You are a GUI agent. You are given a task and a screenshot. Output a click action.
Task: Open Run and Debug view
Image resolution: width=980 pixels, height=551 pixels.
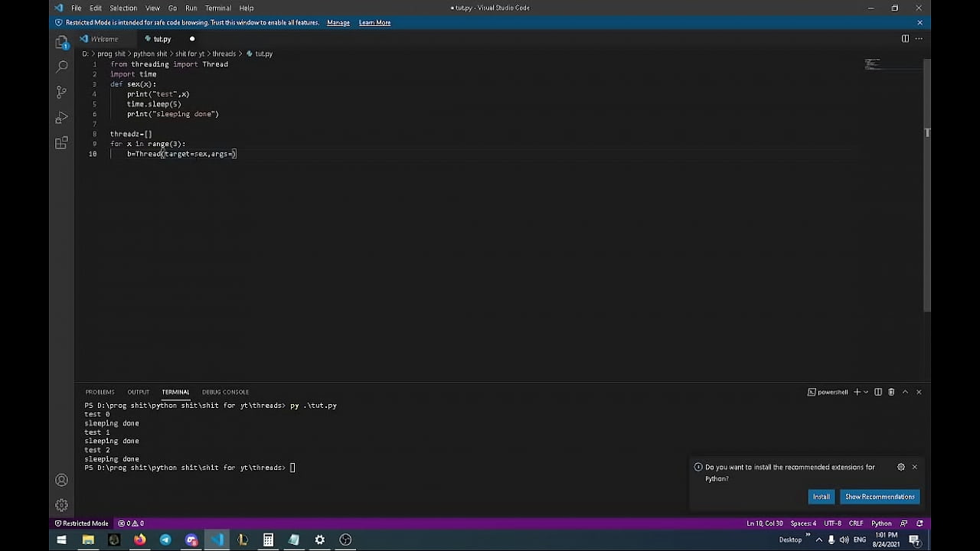pyautogui.click(x=62, y=118)
